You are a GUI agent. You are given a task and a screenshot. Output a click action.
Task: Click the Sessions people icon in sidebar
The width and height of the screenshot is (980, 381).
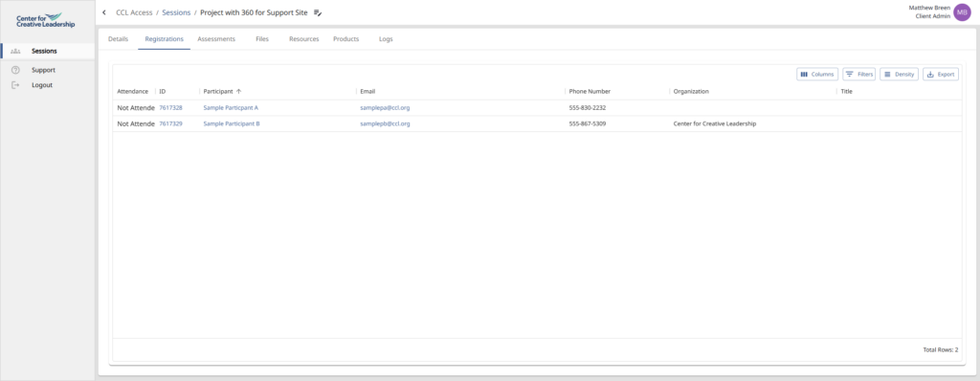16,52
